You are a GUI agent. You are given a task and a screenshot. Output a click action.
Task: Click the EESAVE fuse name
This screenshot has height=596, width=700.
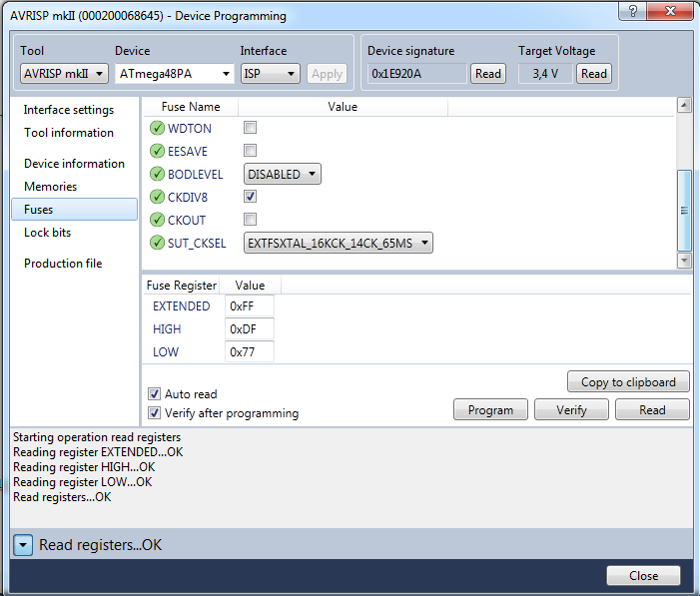[188, 152]
